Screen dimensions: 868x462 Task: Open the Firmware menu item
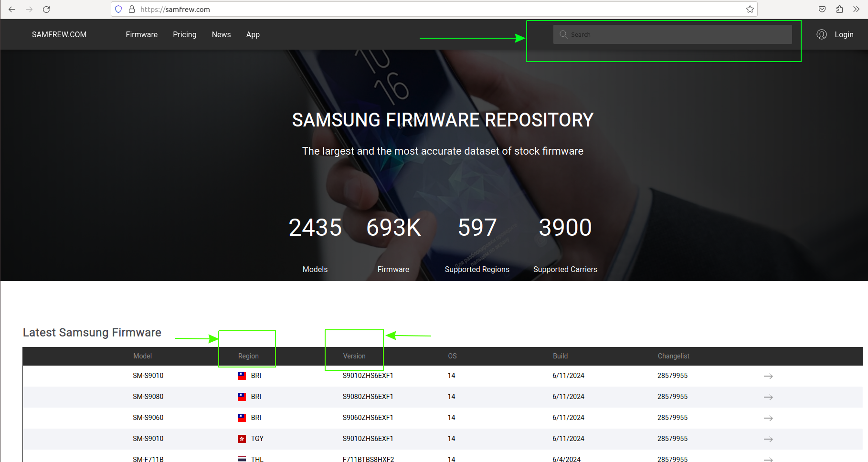pos(142,34)
